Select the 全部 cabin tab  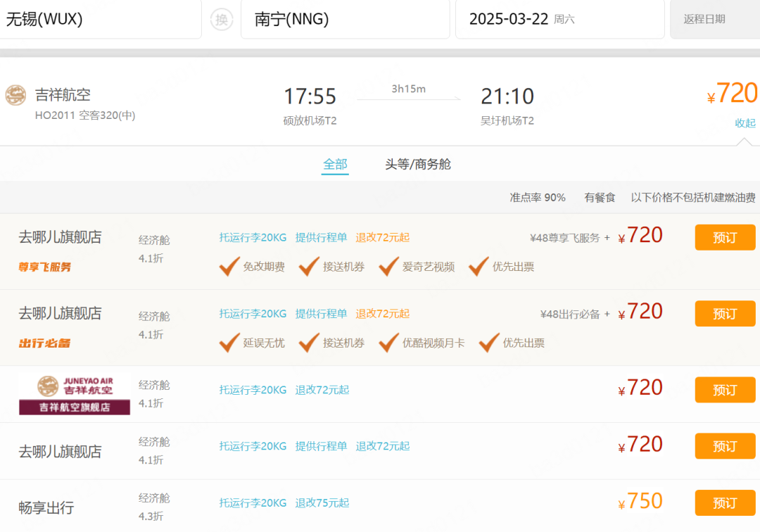(335, 165)
